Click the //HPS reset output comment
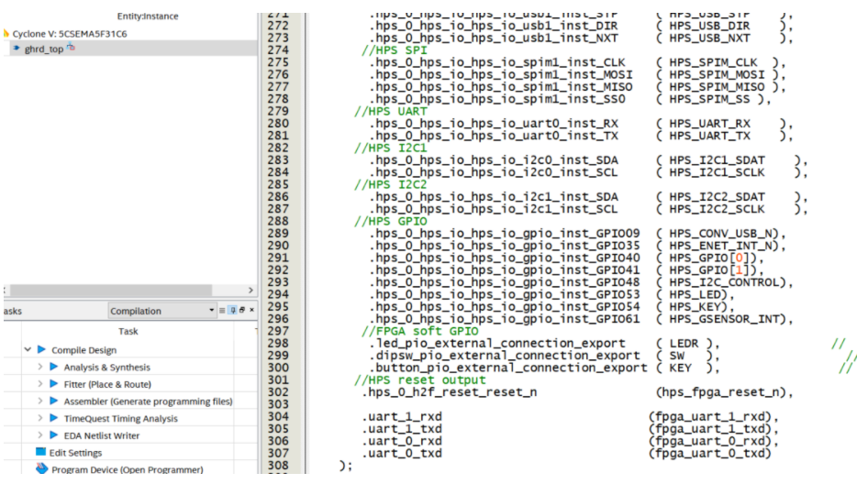This screenshot has width=868, height=484. tap(419, 380)
